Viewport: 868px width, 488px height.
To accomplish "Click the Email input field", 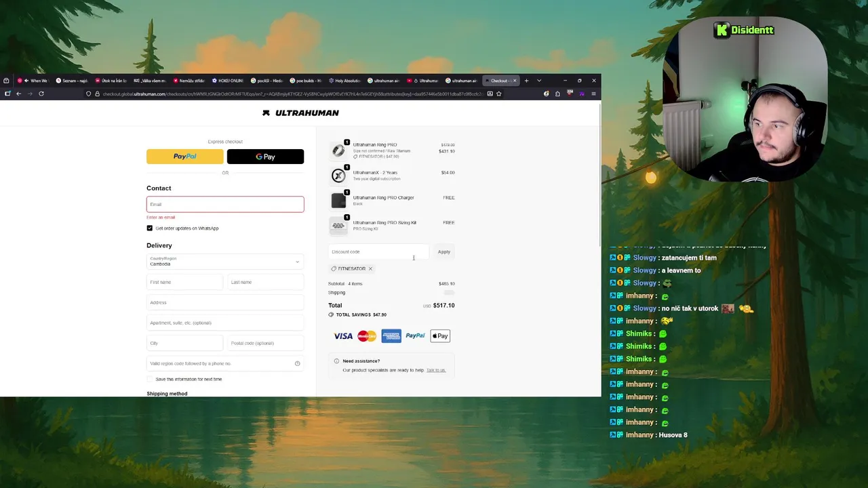I will (x=225, y=204).
